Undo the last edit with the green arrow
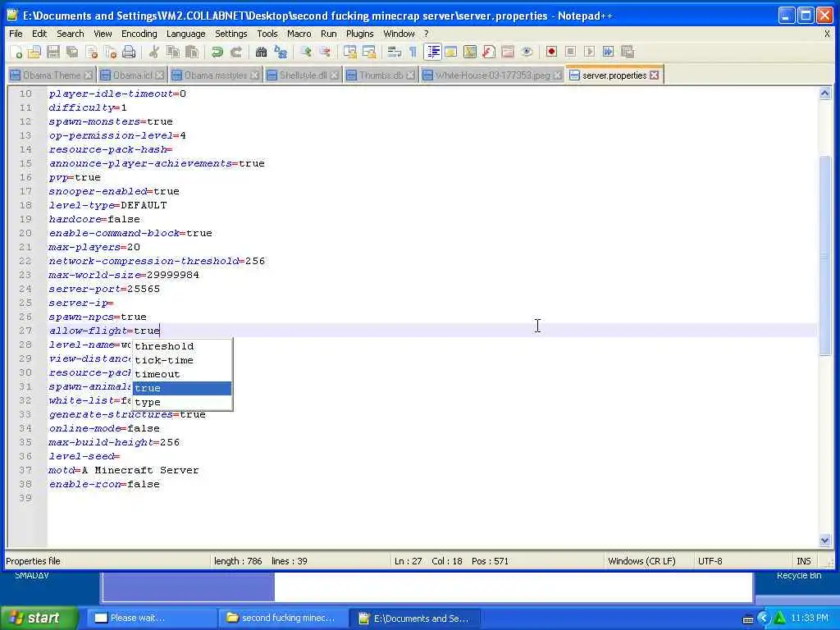 coord(217,52)
